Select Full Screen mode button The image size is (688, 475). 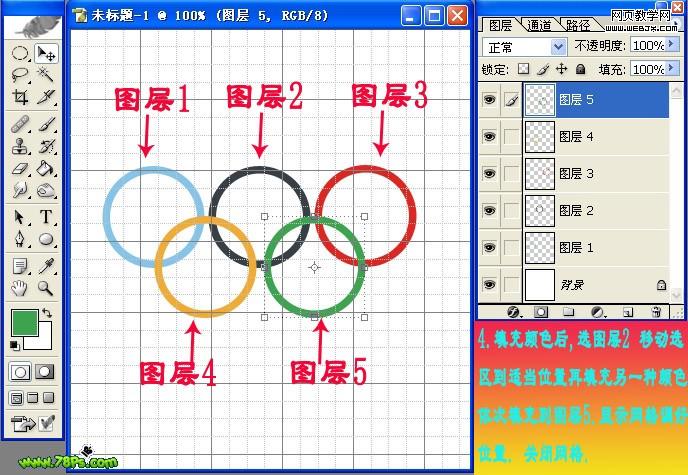coord(49,398)
